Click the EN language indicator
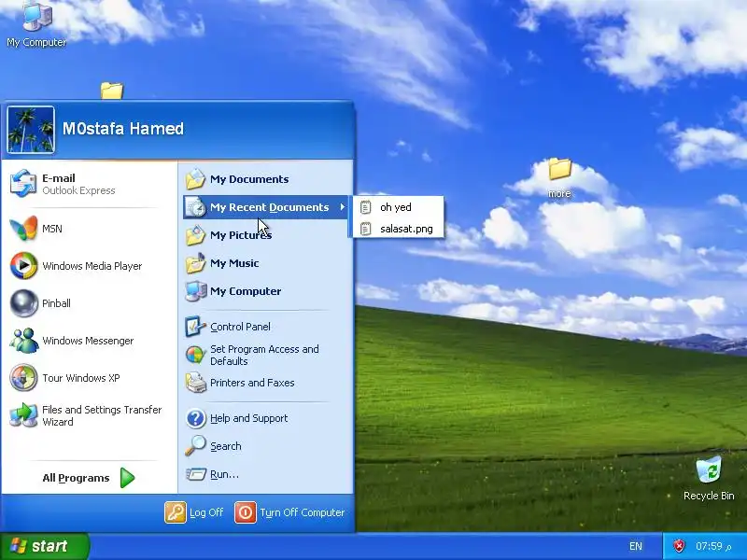 pos(636,546)
